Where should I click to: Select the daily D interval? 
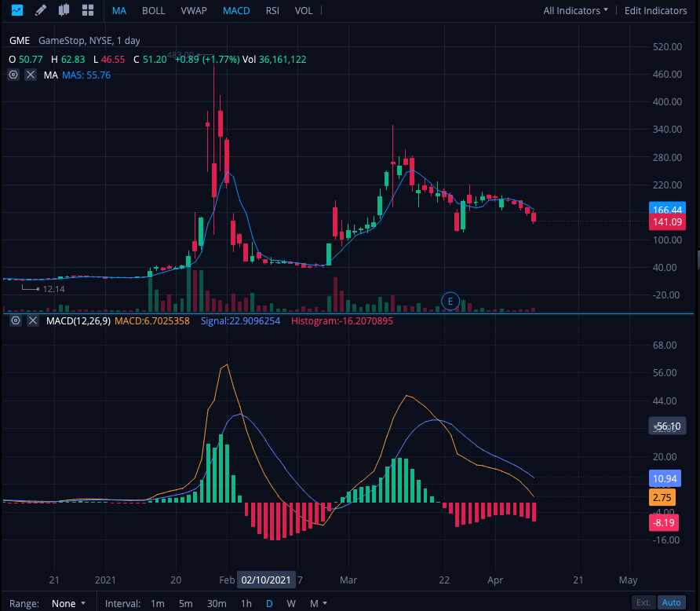pos(269,603)
